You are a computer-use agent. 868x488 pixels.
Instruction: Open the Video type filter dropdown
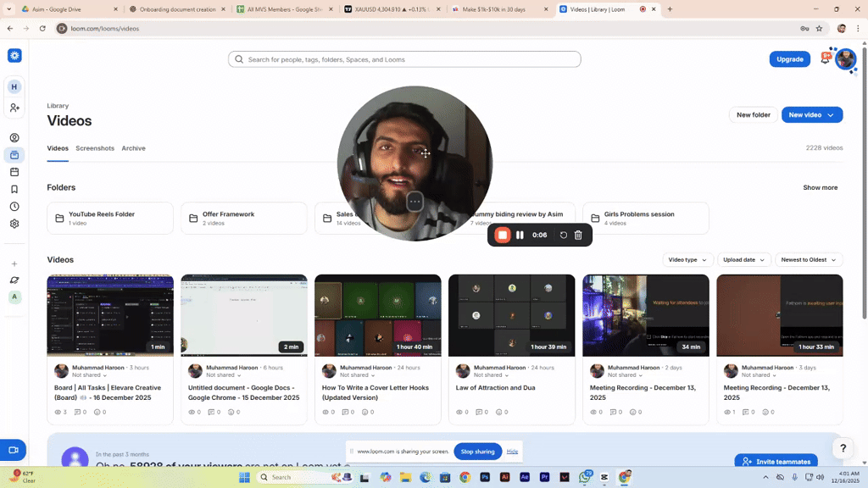pyautogui.click(x=687, y=259)
